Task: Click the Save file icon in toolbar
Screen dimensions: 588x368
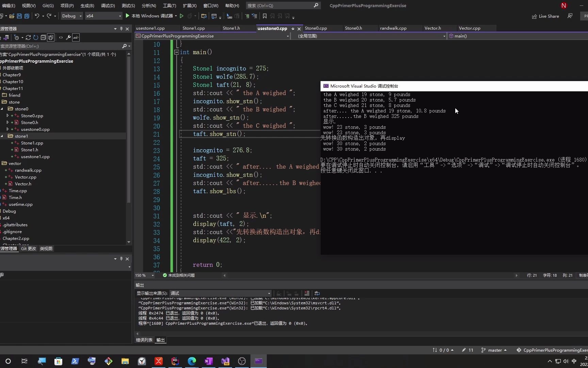Action: (19, 16)
